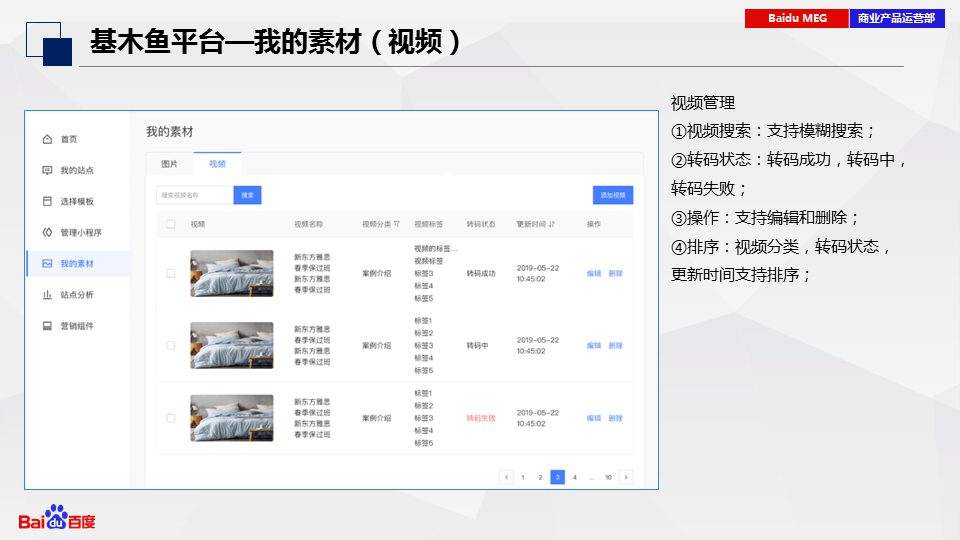Open video thumbnail in 转码中 row
Viewport: 960px width, 540px height.
[232, 345]
